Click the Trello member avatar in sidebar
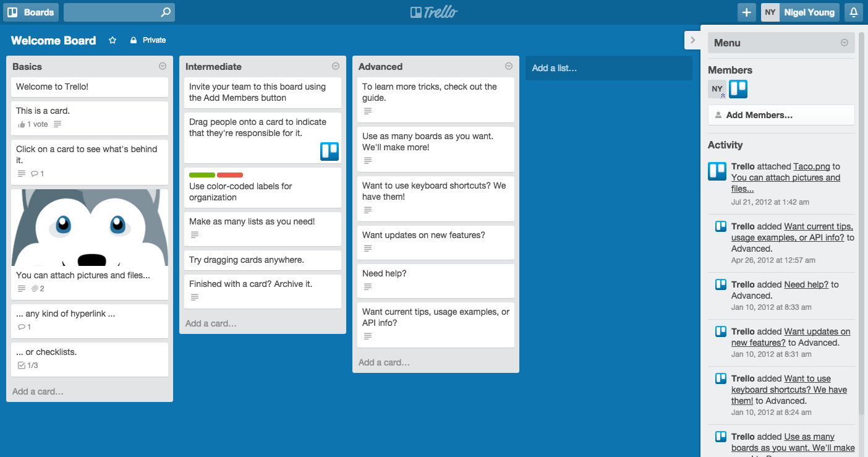 click(738, 89)
